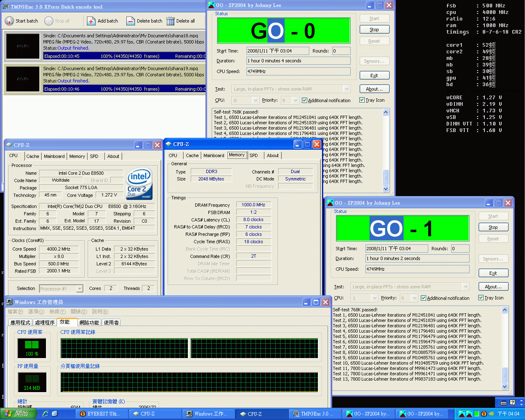Open CPU dropdown in GO-1 SP2004 window

374,298
